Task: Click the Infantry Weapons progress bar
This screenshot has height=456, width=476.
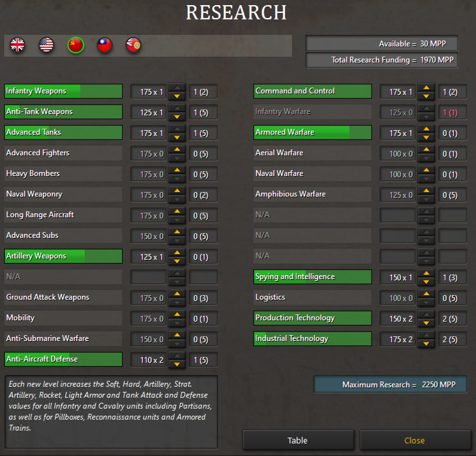Action: point(63,91)
